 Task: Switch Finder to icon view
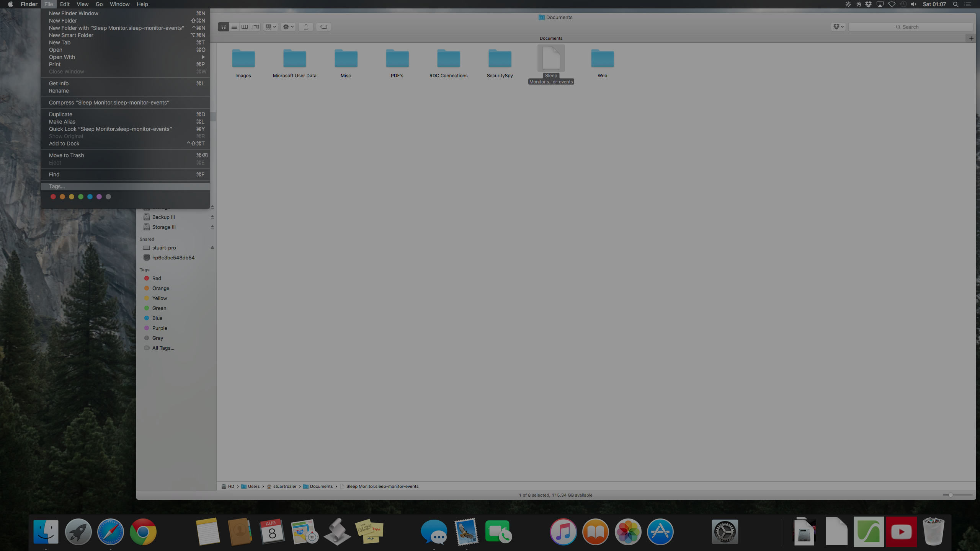point(224,27)
